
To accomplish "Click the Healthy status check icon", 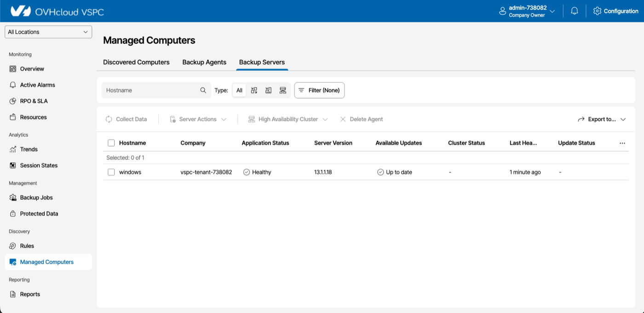I will 246,172.
